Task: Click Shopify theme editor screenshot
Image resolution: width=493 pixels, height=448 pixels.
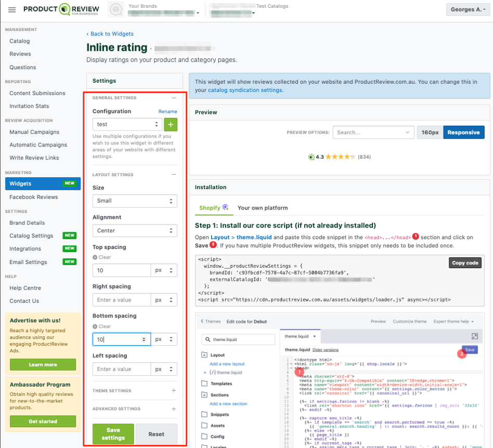Action: (x=340, y=380)
